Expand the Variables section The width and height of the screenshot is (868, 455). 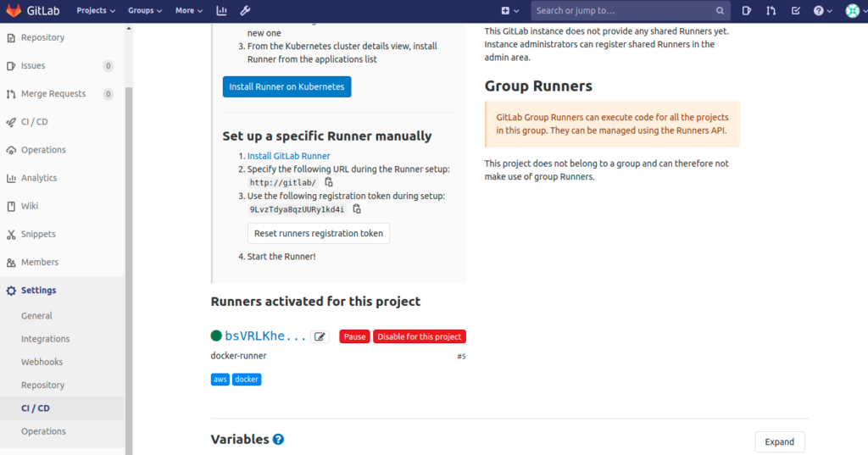click(x=780, y=441)
